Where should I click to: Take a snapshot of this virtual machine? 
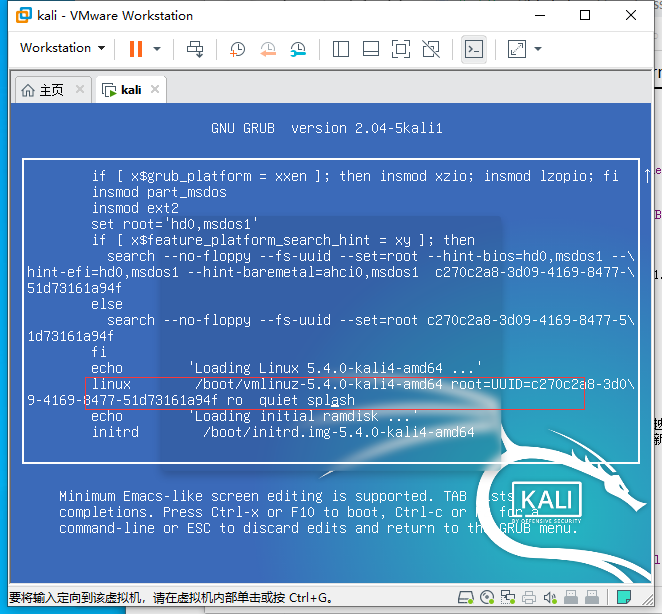237,49
